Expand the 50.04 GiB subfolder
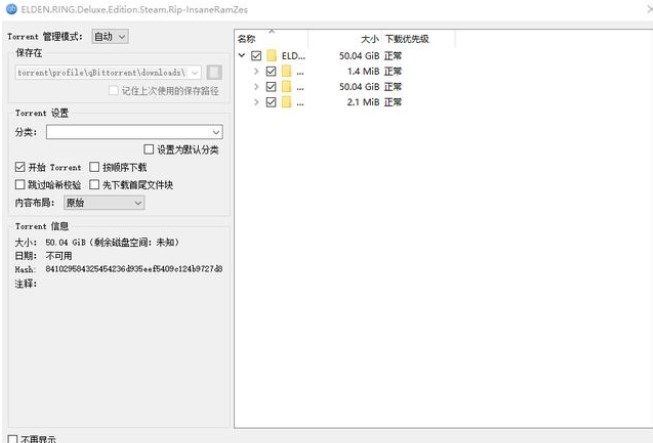 256,87
